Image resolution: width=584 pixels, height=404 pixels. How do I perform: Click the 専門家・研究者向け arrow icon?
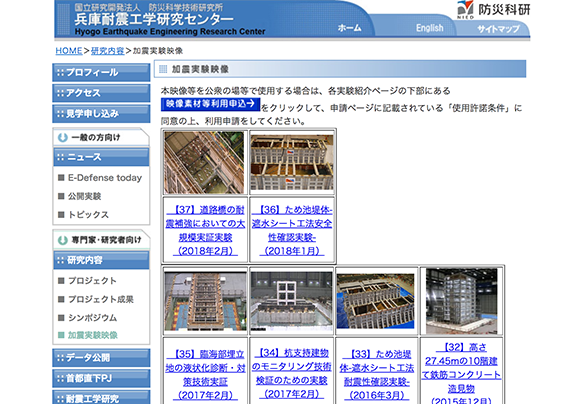pyautogui.click(x=63, y=240)
